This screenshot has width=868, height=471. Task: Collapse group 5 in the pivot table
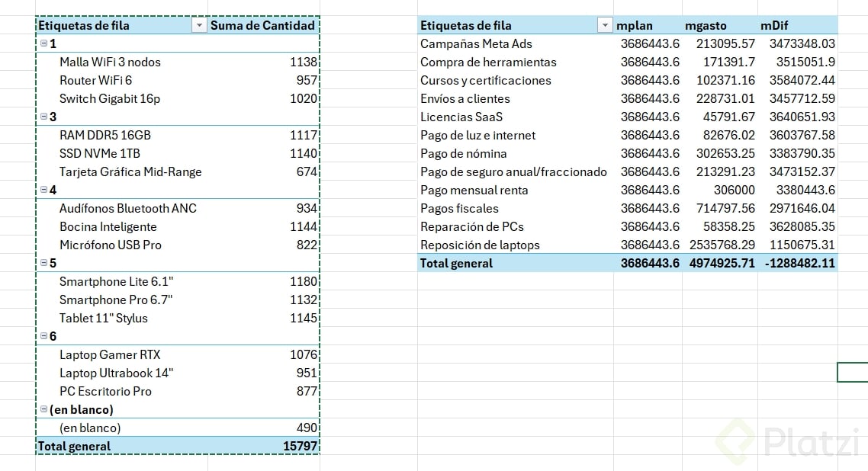click(43, 263)
